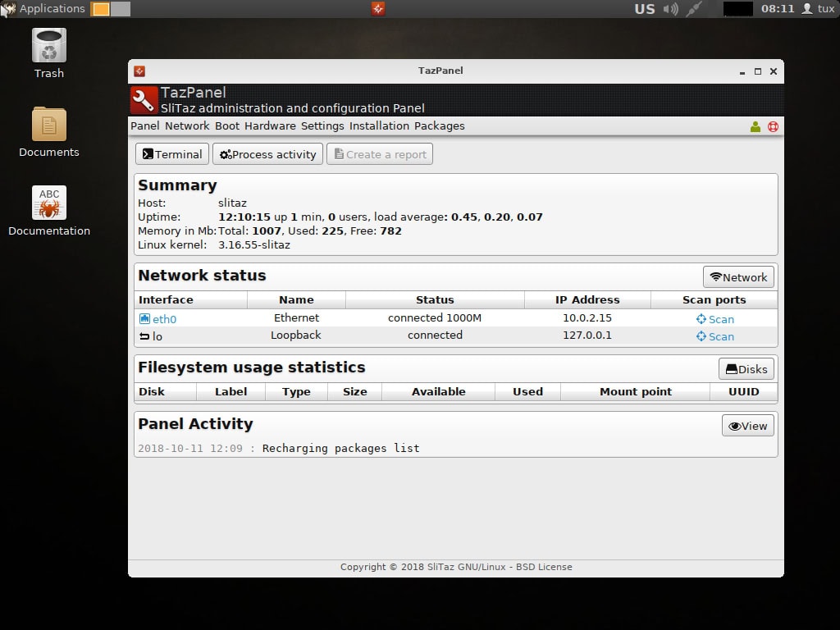The height and width of the screenshot is (630, 840).
Task: Open the Hardware menu
Action: coord(270,126)
